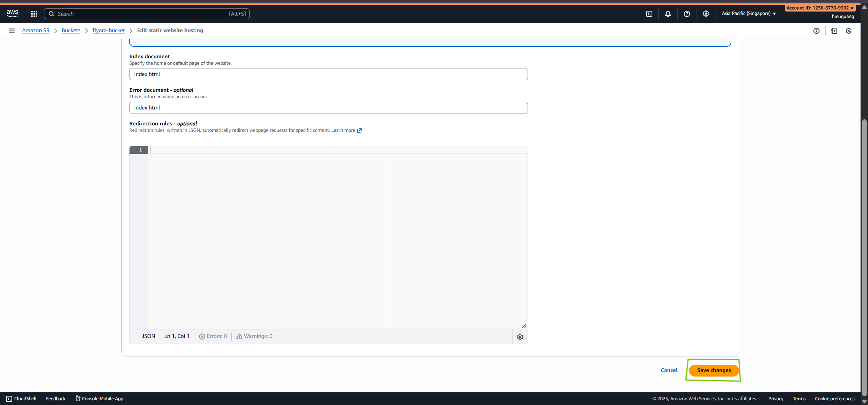Open the navigation sidebar hamburger icon
868x405 pixels.
tap(12, 31)
